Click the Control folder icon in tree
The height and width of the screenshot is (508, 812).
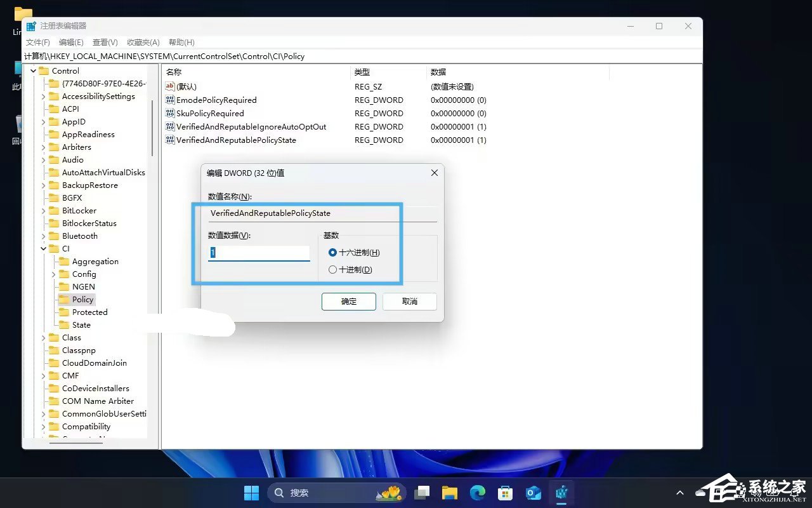pos(44,70)
